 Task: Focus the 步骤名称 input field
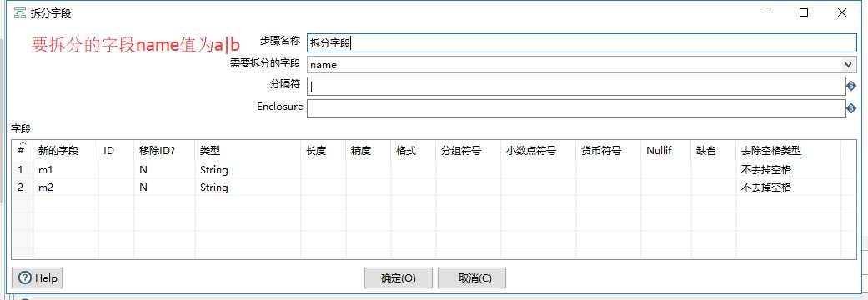(x=581, y=42)
